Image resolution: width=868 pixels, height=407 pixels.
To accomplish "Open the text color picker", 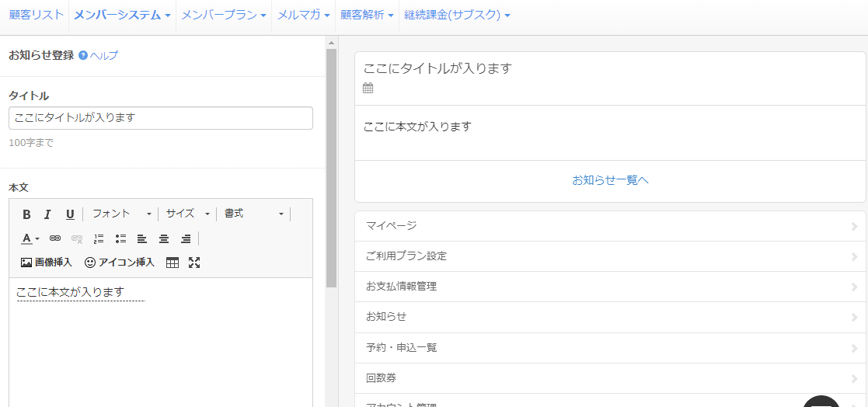I will pos(30,238).
